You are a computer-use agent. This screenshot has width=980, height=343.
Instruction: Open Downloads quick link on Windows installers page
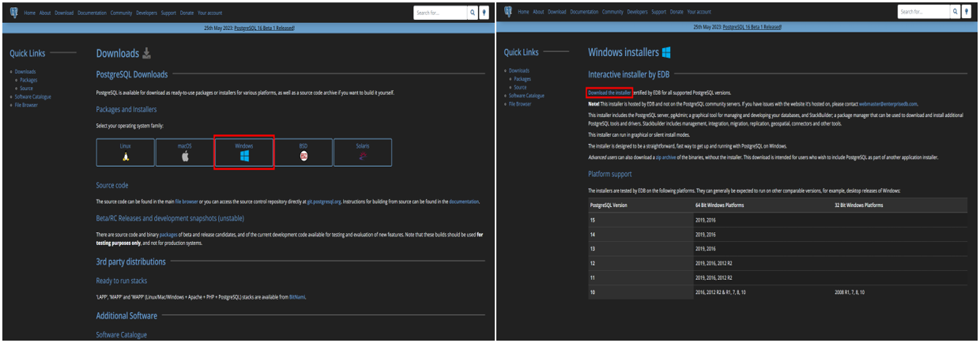click(x=520, y=71)
